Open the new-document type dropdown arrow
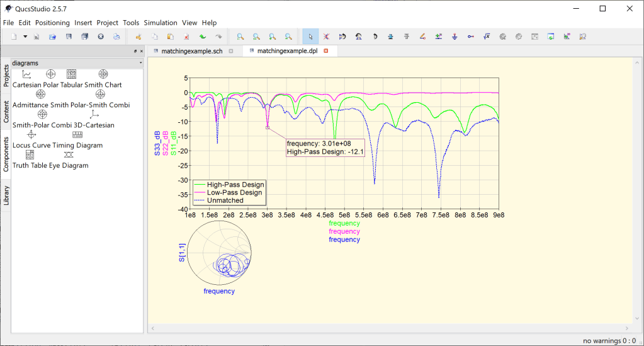Image resolution: width=644 pixels, height=346 pixels. point(25,37)
